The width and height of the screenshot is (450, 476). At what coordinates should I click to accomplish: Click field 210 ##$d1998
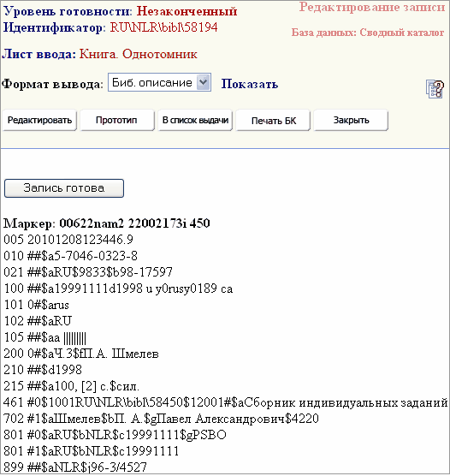coord(43,370)
